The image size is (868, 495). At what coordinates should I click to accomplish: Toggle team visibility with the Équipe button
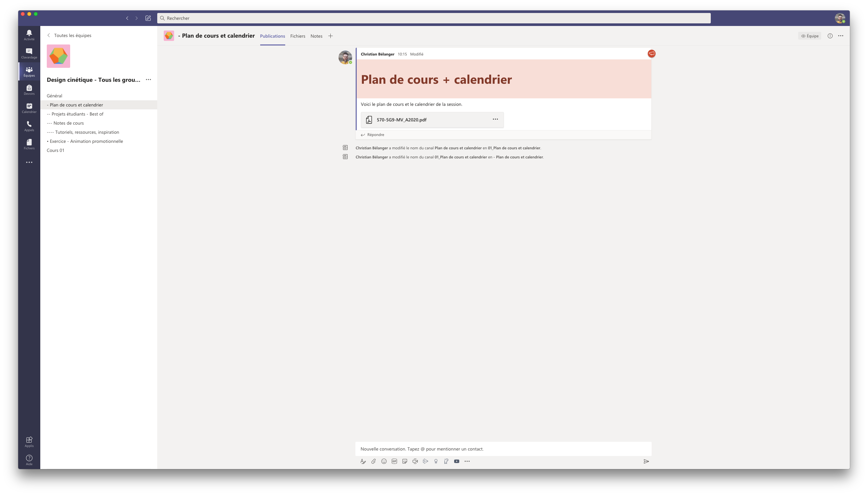810,35
